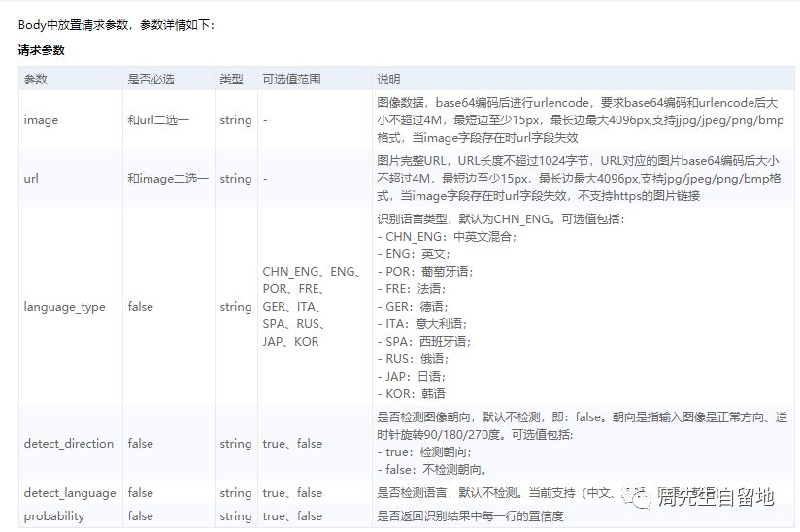Click the line '- ENG：英文'
The height and width of the screenshot is (532, 800).
click(414, 254)
